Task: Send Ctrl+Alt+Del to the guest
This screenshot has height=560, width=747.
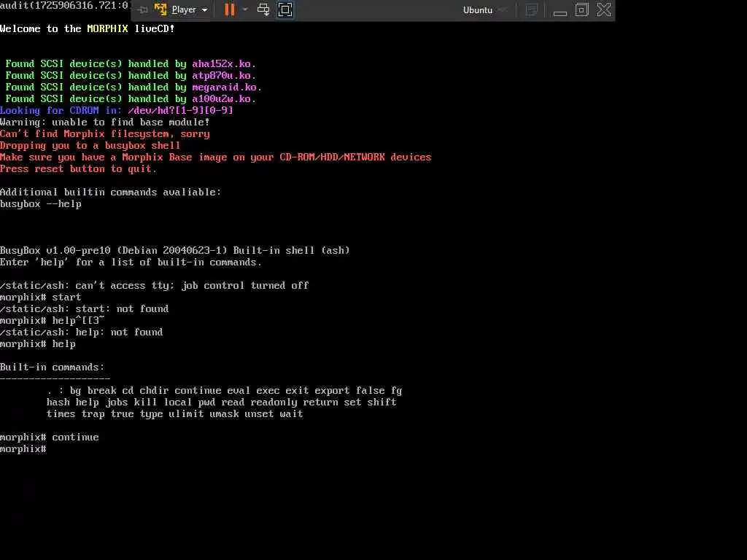Action: point(263,9)
